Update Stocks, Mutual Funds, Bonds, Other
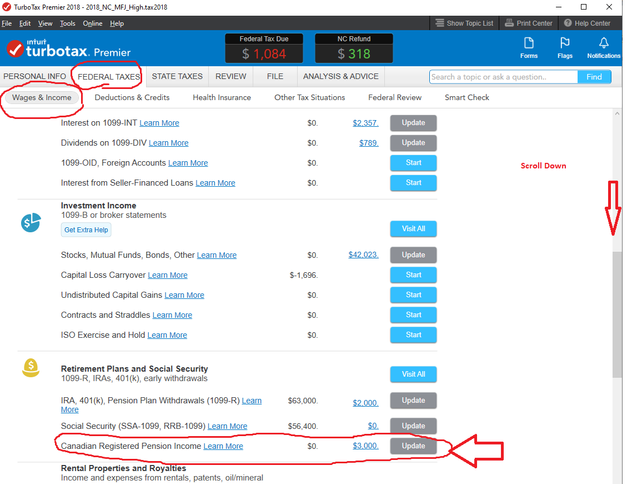 (x=413, y=255)
